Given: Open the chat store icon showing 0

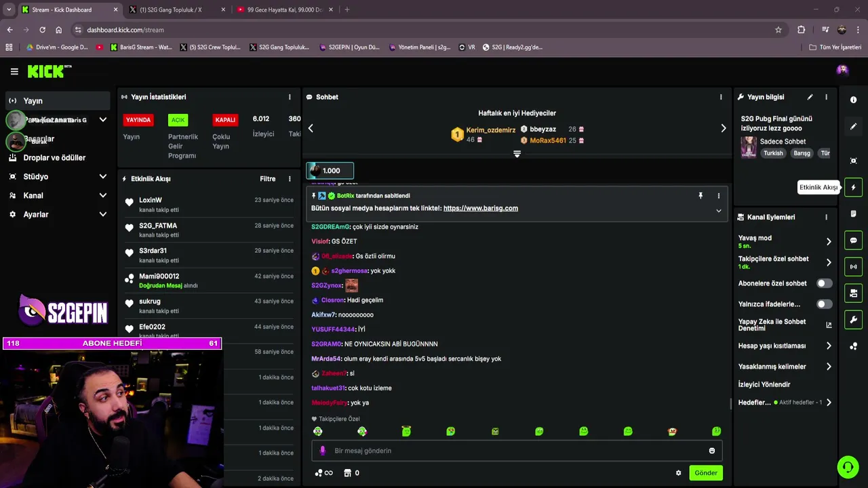Looking at the screenshot, I should tap(351, 473).
